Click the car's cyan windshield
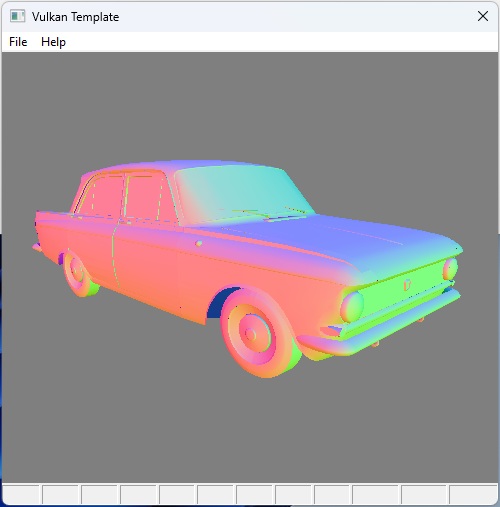Screen dimensions: 500x507 (243, 193)
